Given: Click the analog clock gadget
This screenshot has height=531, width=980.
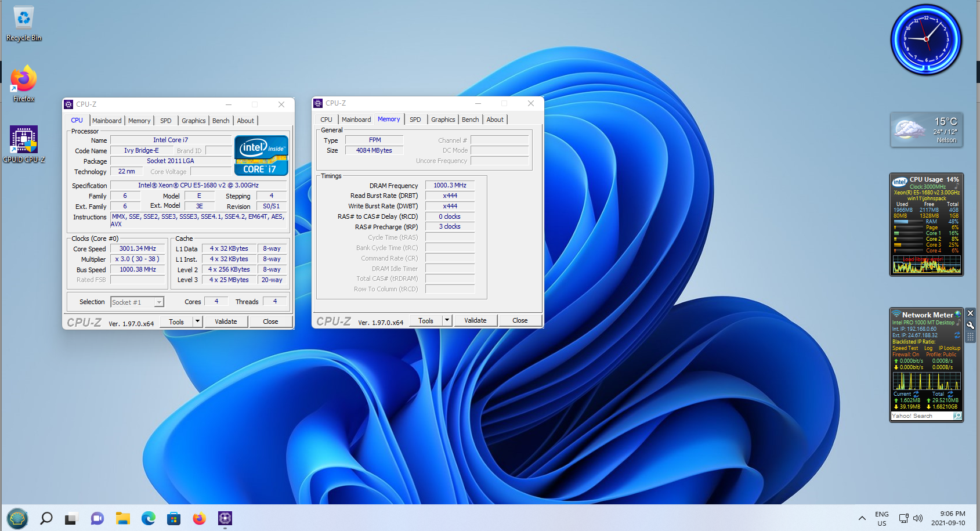Looking at the screenshot, I should tap(926, 39).
